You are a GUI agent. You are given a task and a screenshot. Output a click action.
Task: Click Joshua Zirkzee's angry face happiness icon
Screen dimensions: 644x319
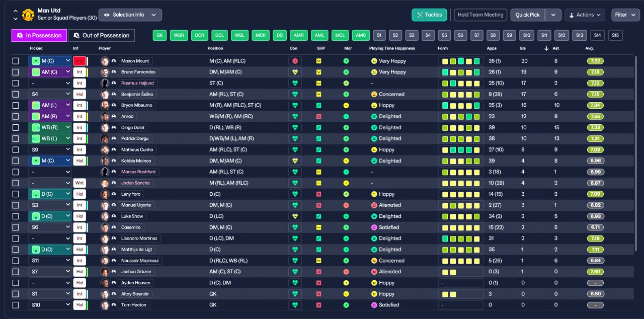[x=374, y=272]
